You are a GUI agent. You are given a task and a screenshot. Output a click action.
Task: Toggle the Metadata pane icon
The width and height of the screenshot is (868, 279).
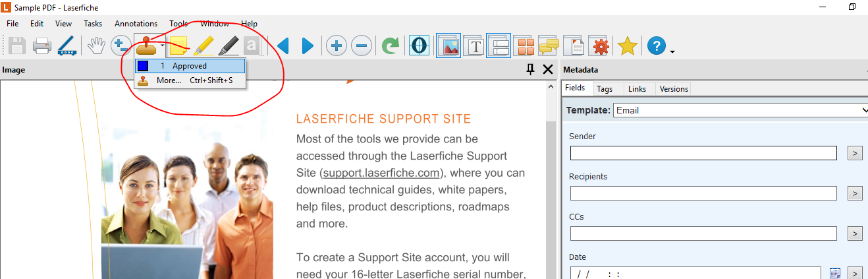click(x=499, y=46)
